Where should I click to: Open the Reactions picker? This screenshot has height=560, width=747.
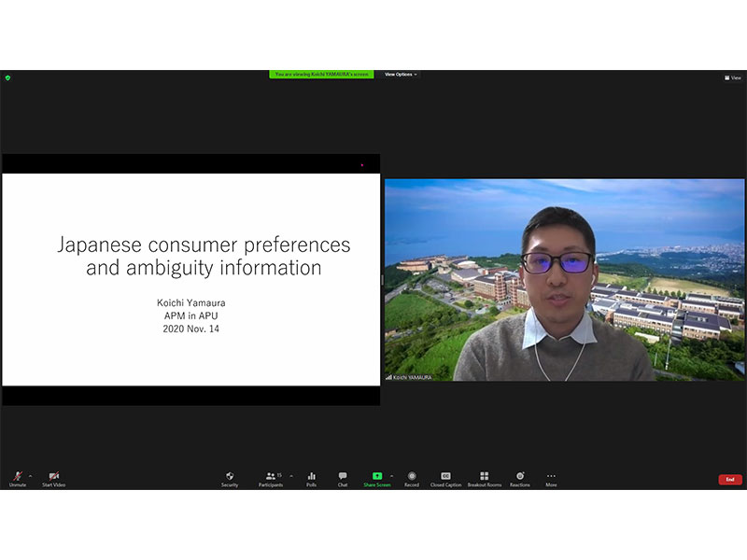(520, 478)
